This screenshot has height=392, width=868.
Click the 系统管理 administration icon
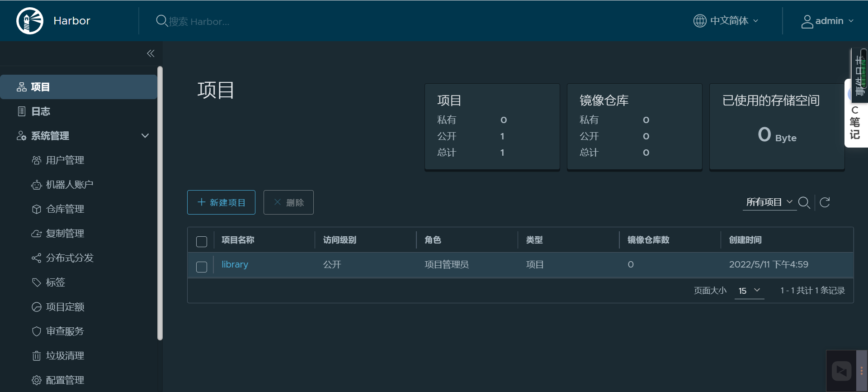(21, 136)
